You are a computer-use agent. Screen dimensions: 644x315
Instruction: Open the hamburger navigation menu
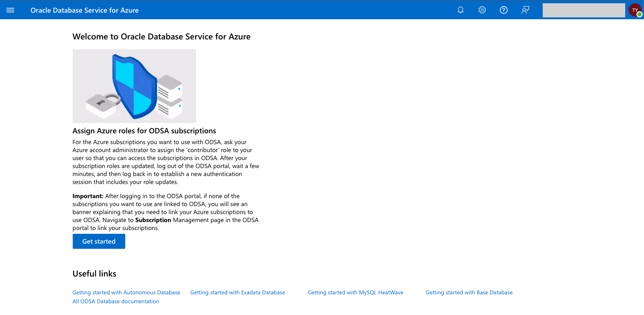click(x=10, y=10)
